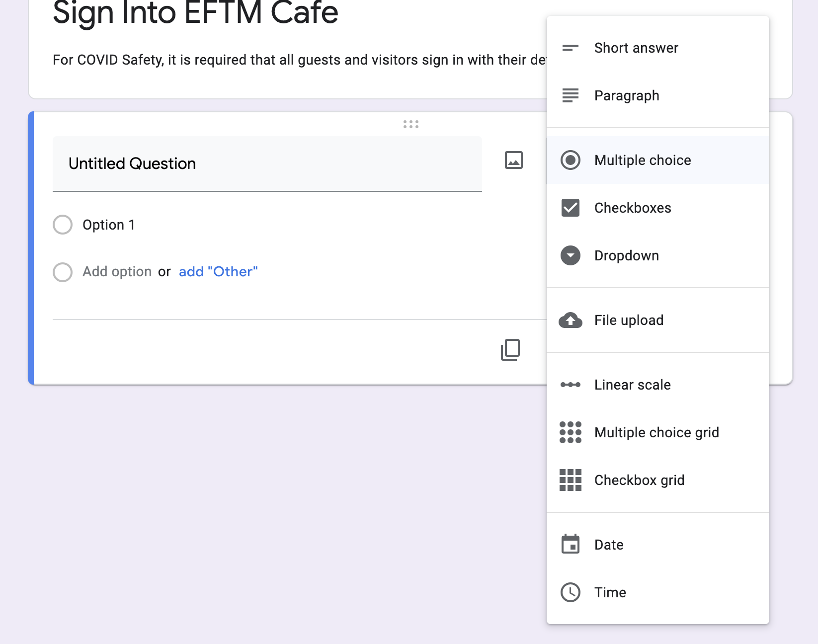
Task: Select the Checkbox grid icon
Action: pyautogui.click(x=571, y=480)
